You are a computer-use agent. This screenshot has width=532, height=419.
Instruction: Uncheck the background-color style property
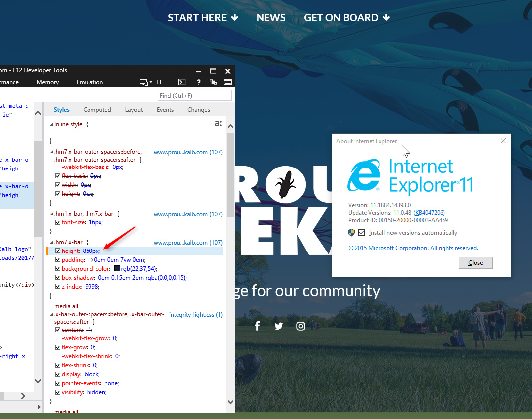(58, 268)
